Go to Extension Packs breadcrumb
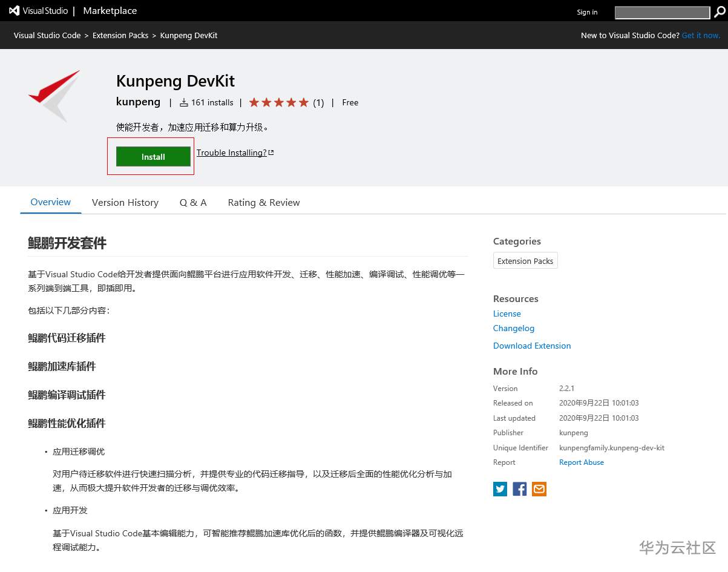 (120, 35)
